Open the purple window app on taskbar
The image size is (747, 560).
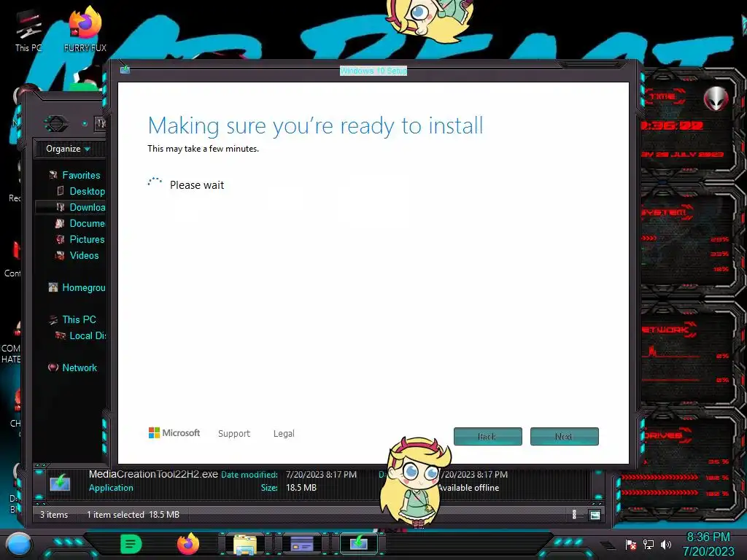point(302,544)
